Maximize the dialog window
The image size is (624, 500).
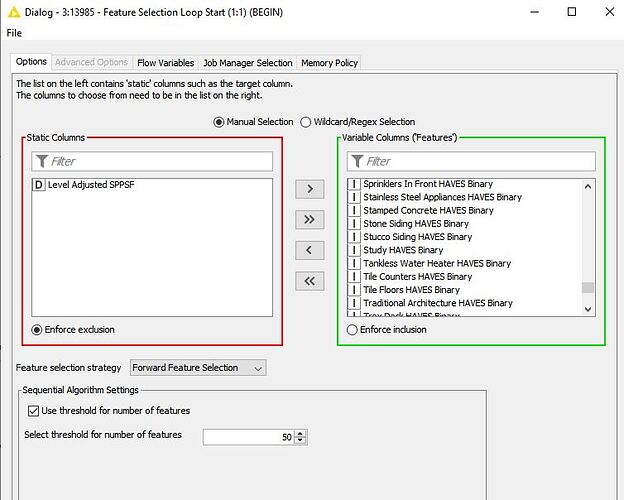click(571, 12)
